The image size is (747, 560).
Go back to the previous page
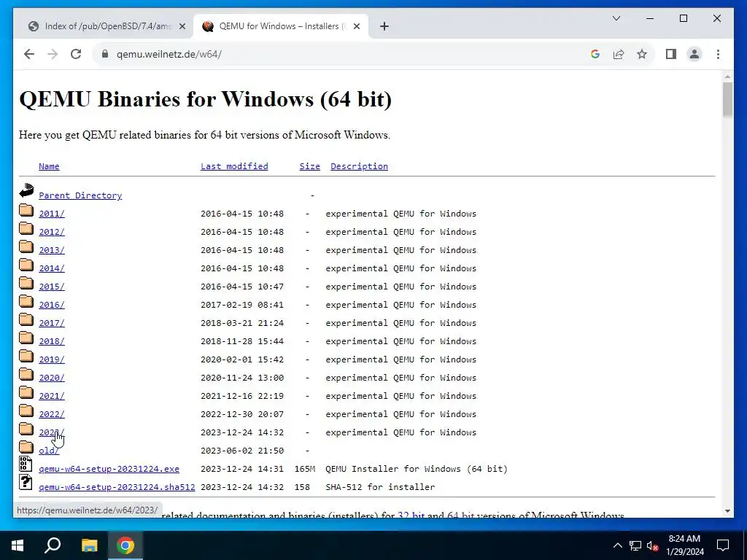click(29, 54)
